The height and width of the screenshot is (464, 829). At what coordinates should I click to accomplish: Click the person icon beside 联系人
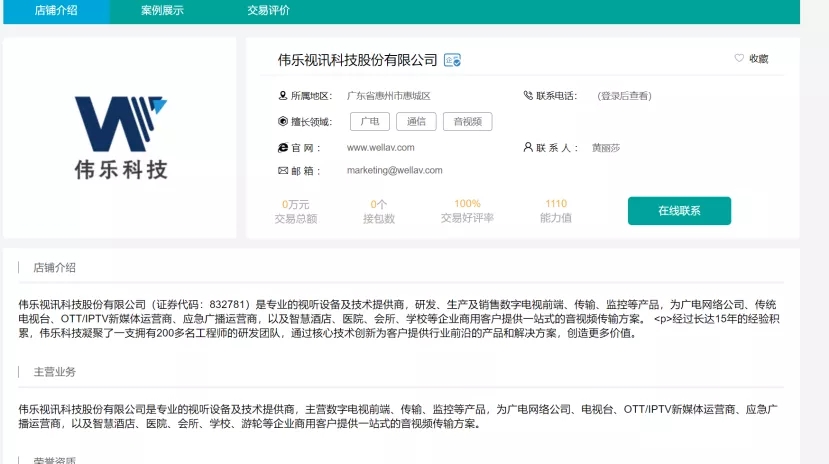click(528, 147)
